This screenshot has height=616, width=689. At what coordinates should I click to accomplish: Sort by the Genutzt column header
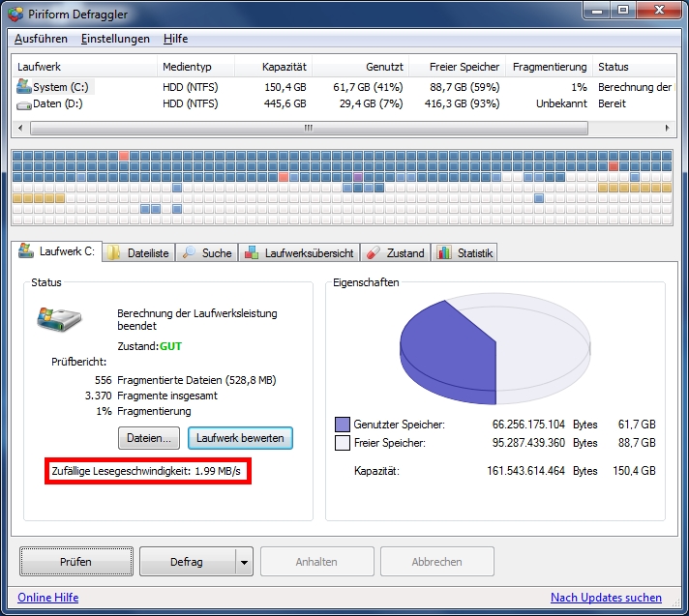(360, 67)
